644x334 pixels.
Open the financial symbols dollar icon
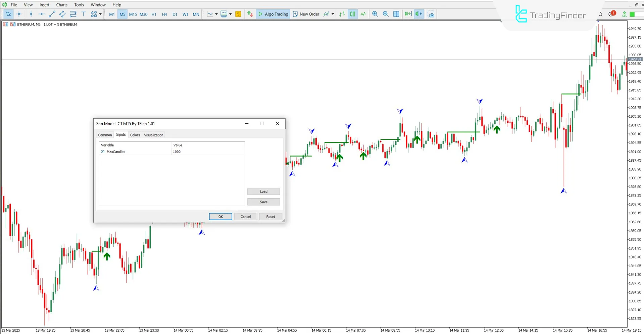[238, 14]
